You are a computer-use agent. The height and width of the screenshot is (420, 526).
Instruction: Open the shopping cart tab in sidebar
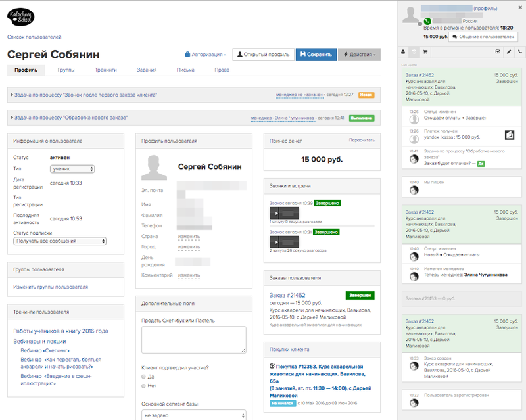[x=425, y=52]
